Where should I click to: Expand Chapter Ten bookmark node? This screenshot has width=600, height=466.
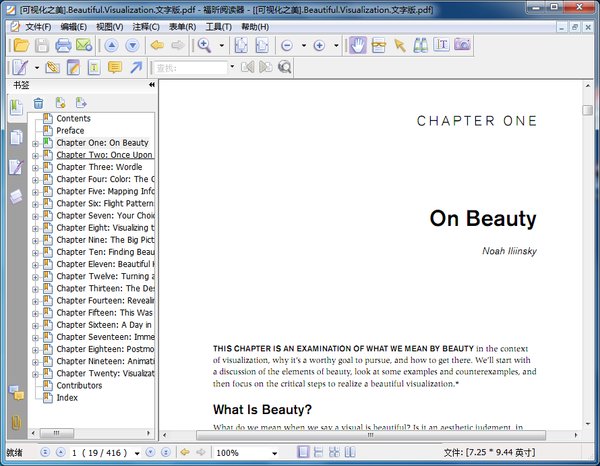point(35,253)
